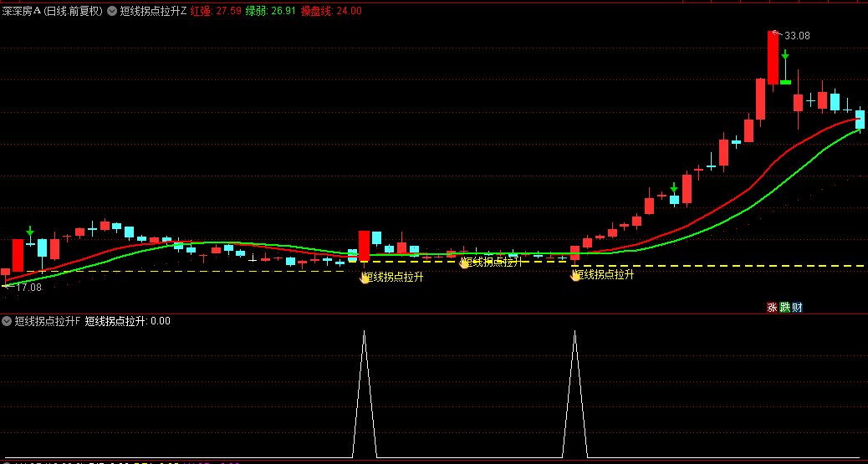Expand the 短线拐点拉升Z indicator dropdown circle
The height and width of the screenshot is (464, 868).
pyautogui.click(x=112, y=11)
